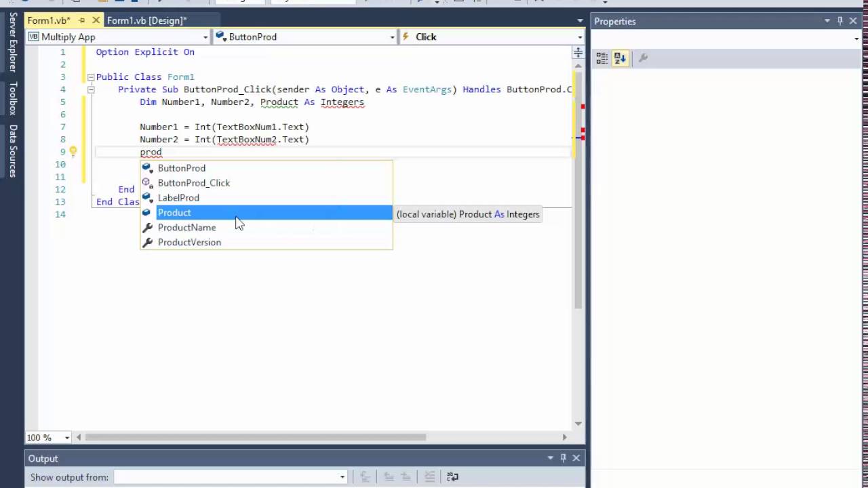Toggle word wrap in Output window

(x=453, y=477)
